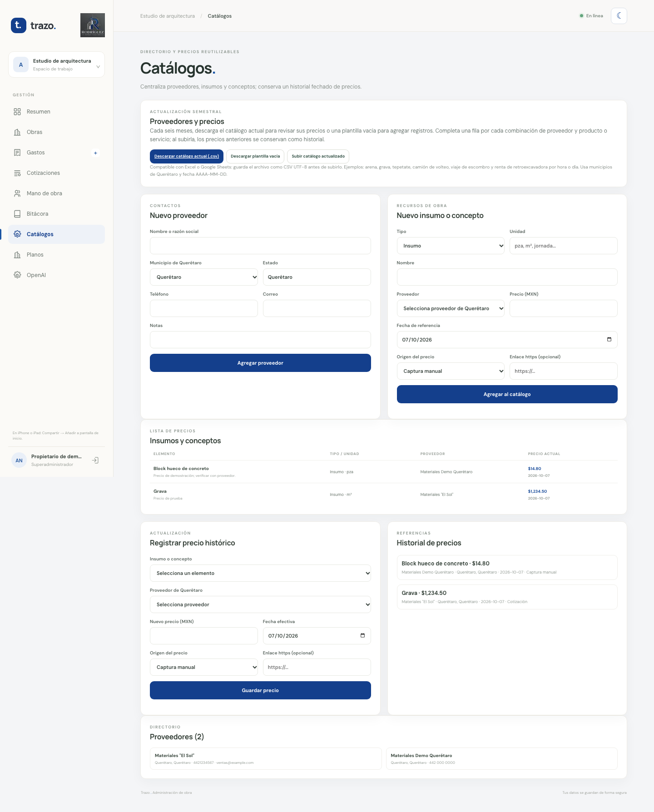Open the Materiales "El Sol" provider card
The width and height of the screenshot is (654, 812).
point(266,758)
